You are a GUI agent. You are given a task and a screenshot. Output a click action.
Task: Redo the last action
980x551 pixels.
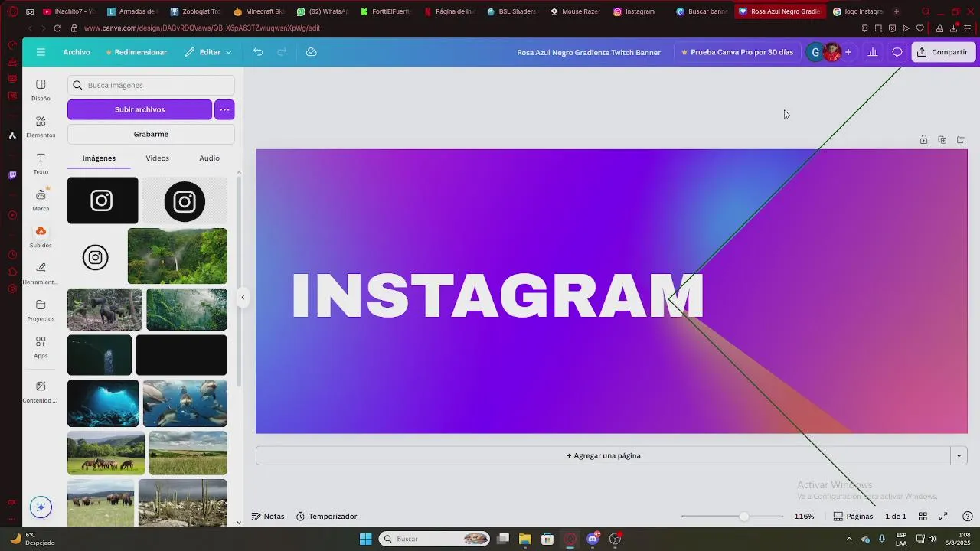click(x=282, y=52)
